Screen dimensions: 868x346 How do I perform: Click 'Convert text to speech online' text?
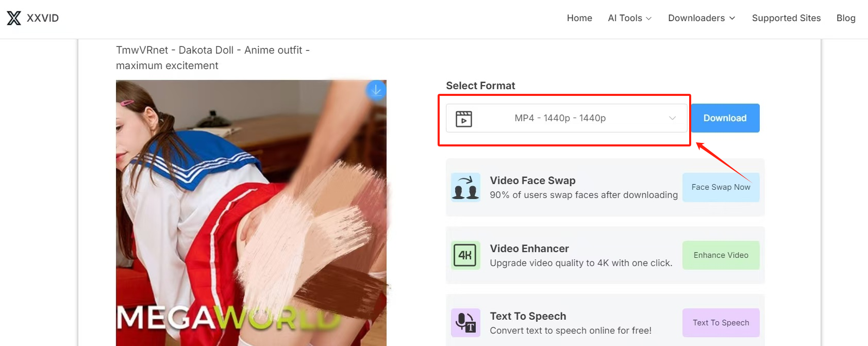coord(571,331)
